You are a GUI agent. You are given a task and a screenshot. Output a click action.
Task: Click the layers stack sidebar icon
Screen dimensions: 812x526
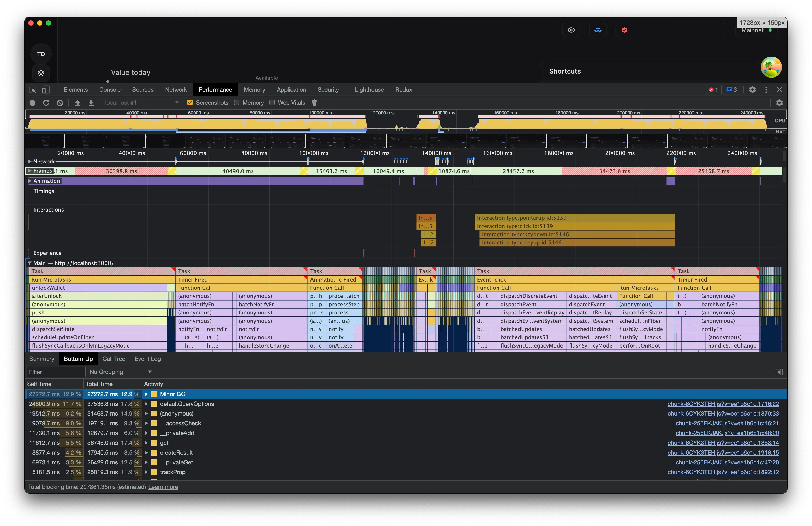pos(41,73)
